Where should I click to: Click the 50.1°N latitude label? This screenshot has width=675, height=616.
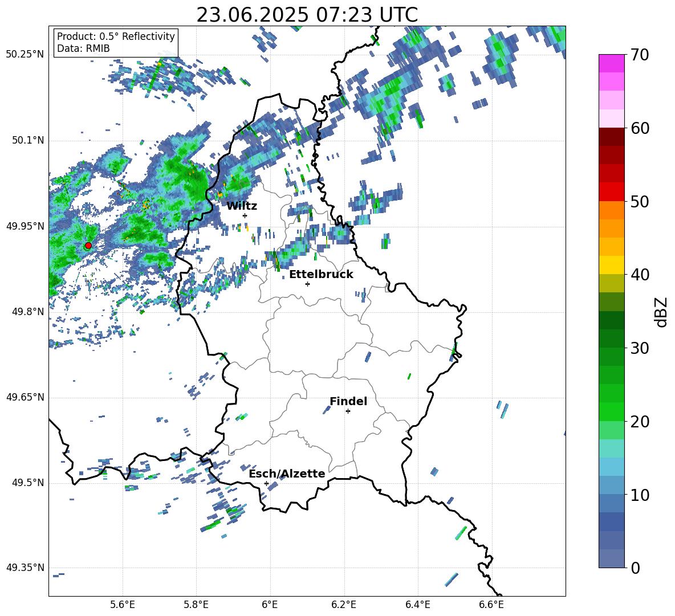(29, 140)
